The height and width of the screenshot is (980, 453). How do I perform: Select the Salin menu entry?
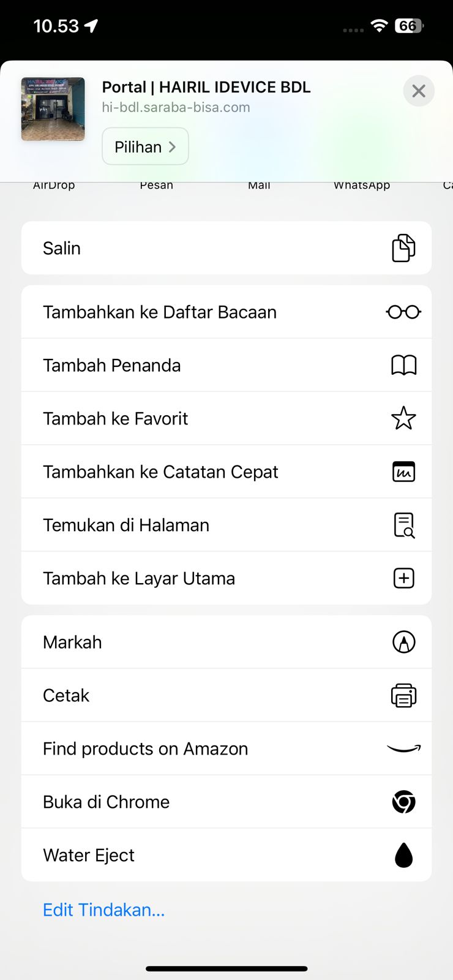(x=61, y=248)
